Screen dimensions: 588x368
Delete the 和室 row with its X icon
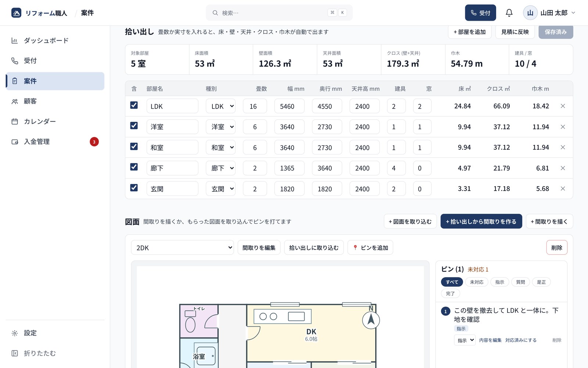coord(563,147)
